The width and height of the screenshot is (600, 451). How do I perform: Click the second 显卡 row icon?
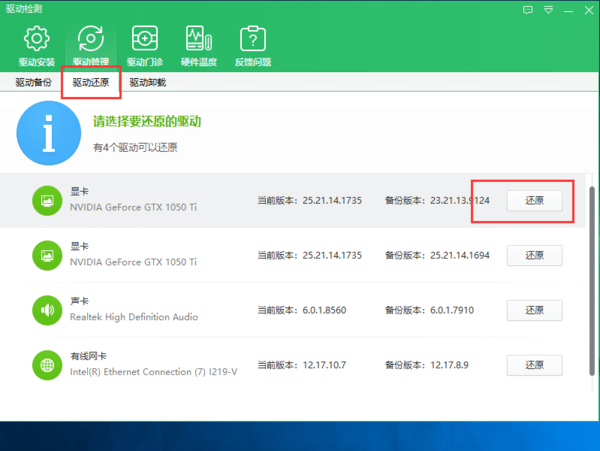pyautogui.click(x=47, y=254)
